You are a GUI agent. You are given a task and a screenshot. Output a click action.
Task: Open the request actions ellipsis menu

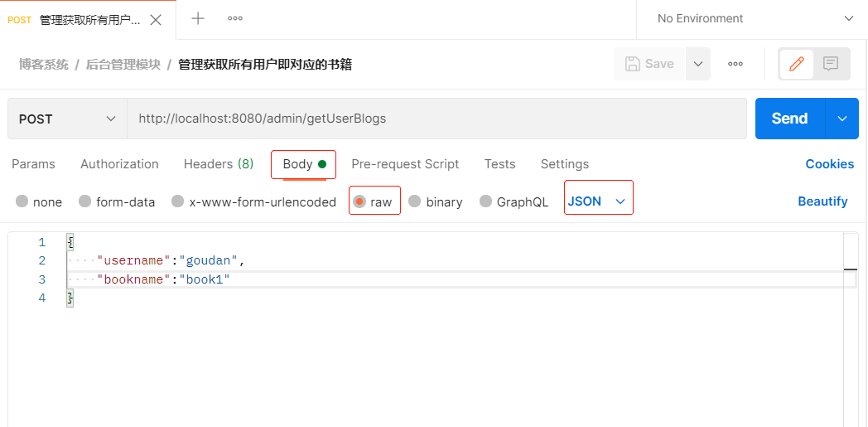tap(735, 64)
